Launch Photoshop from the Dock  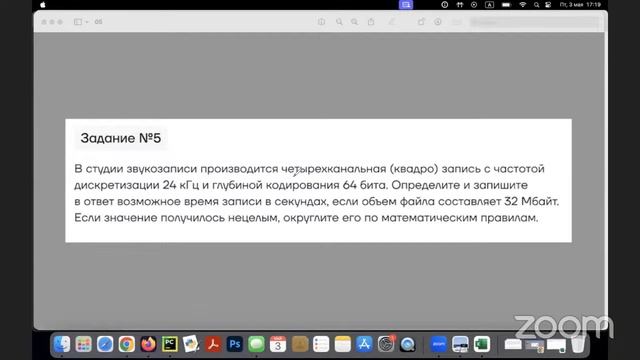pyautogui.click(x=234, y=344)
